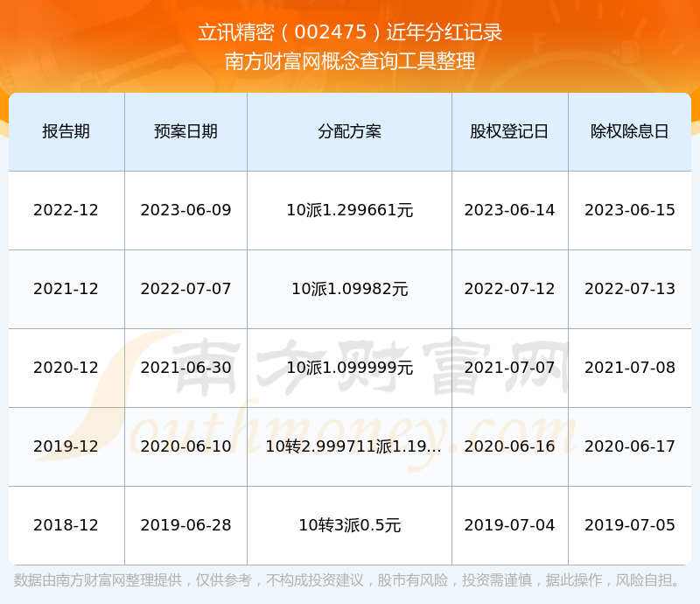Click ex-dividend date 2022-07-13

coord(629,289)
